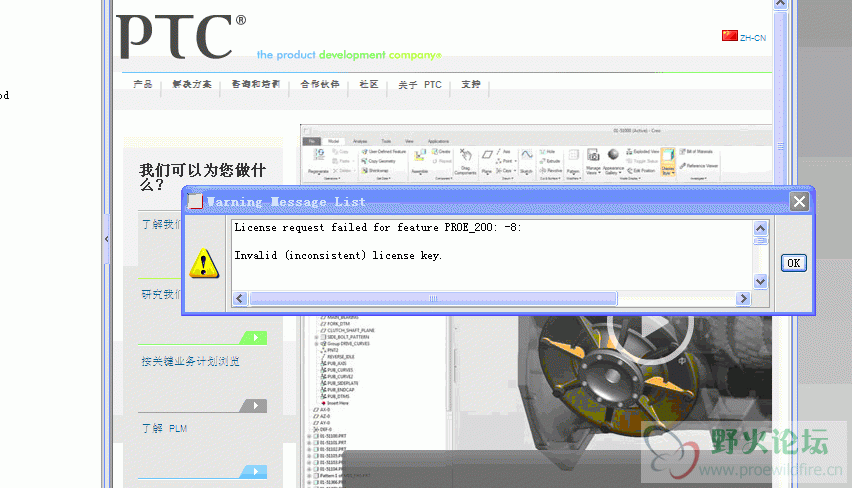Open the 关于 PTC navigation menu
Screen dimensions: 852x488
420,85
